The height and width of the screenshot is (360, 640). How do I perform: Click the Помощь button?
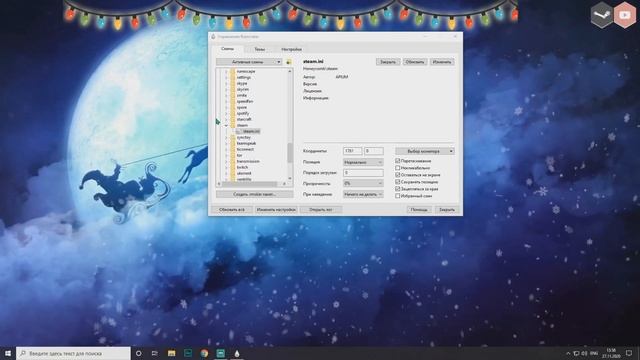click(x=419, y=209)
